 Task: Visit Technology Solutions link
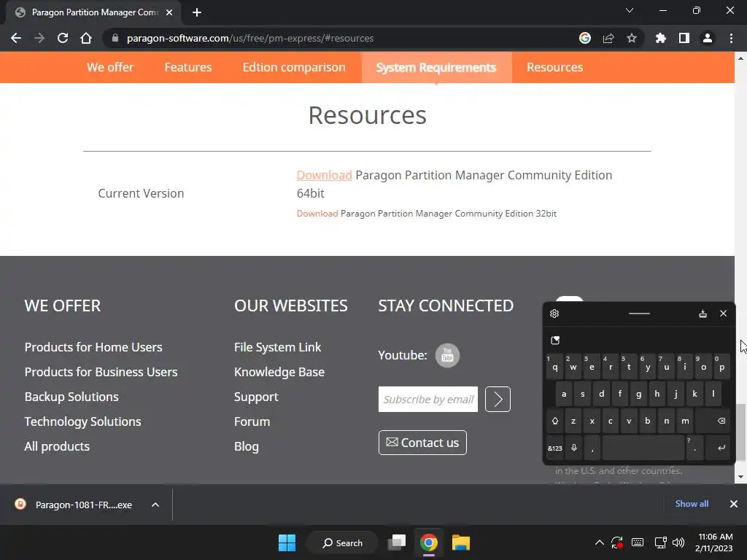tap(83, 421)
